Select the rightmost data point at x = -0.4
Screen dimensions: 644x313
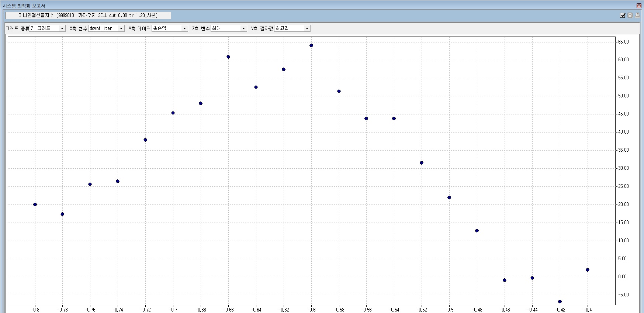(588, 270)
